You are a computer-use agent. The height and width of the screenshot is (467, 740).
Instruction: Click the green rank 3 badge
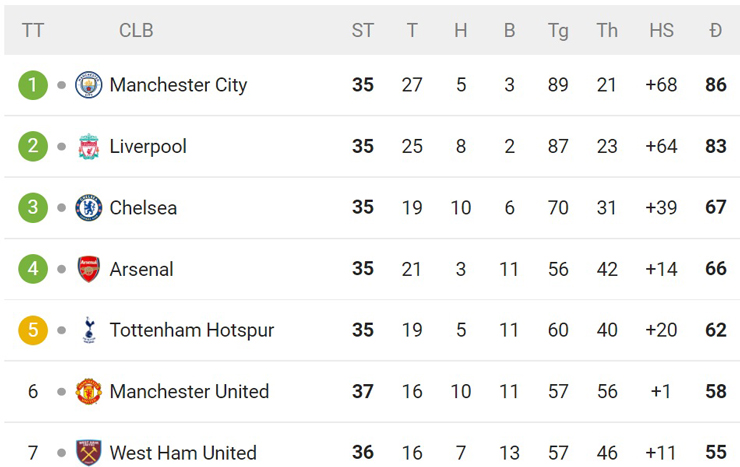tap(33, 208)
